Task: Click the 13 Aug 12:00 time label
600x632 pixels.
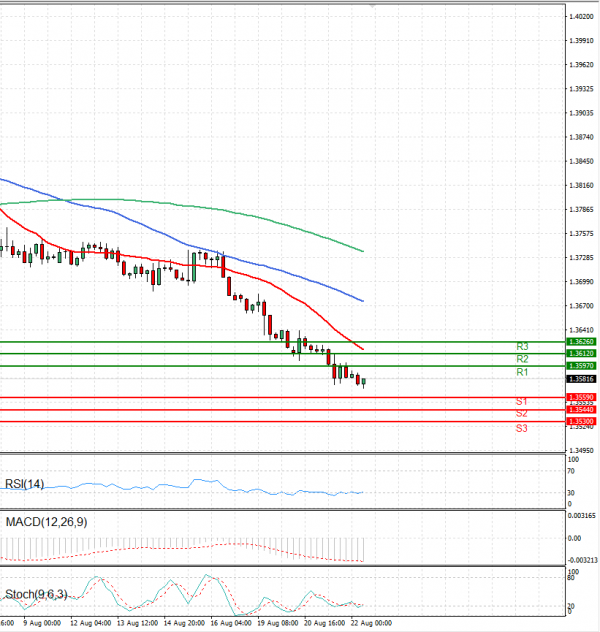Action: point(137,623)
